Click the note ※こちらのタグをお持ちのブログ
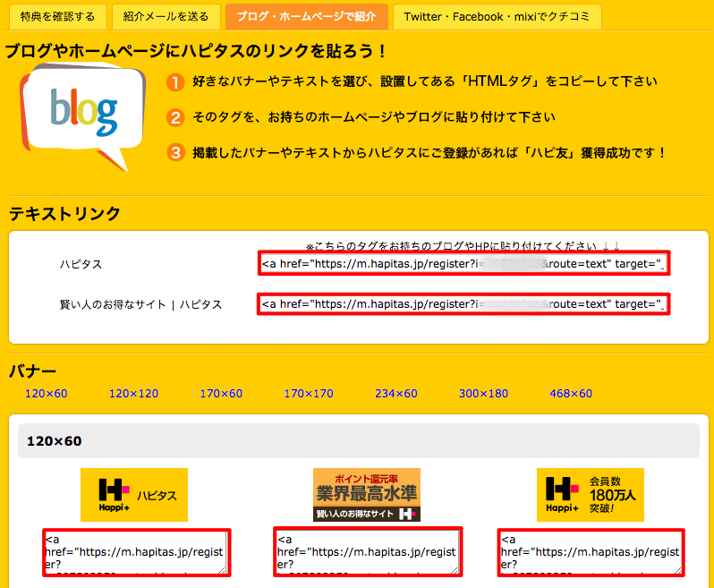 [463, 246]
